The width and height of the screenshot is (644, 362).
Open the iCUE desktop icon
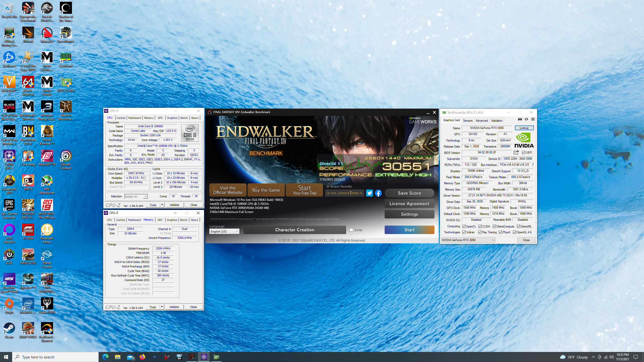click(9, 256)
